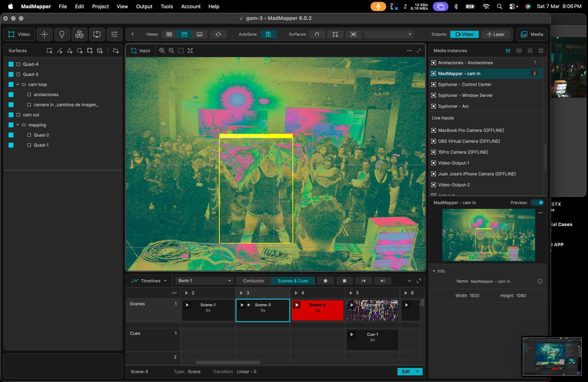Open the 3D modules cubes icon
The height and width of the screenshot is (382, 588).
79,34
